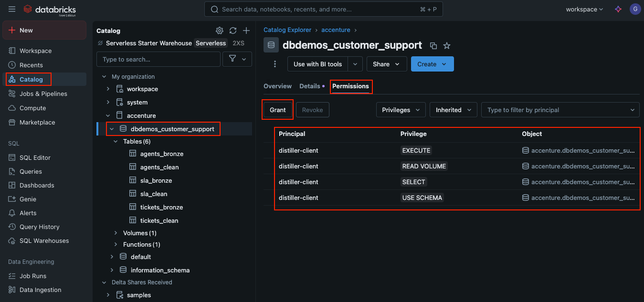Click the Grant button

[x=277, y=110]
